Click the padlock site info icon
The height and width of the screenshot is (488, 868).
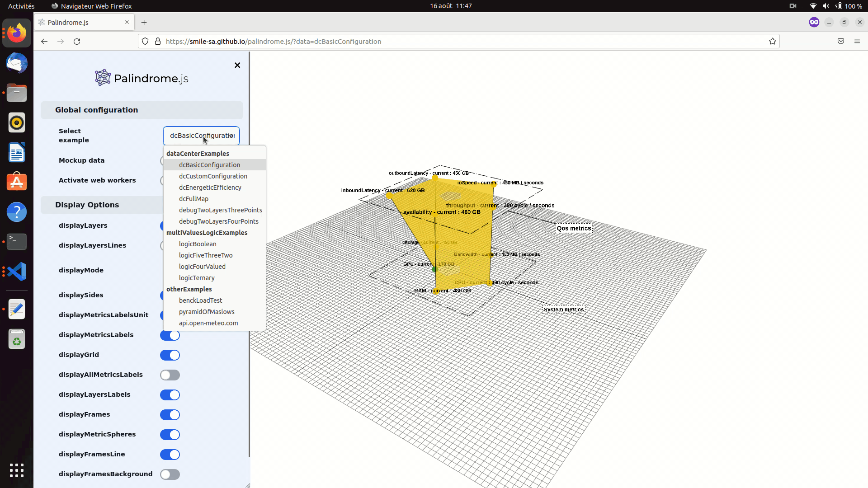point(158,41)
